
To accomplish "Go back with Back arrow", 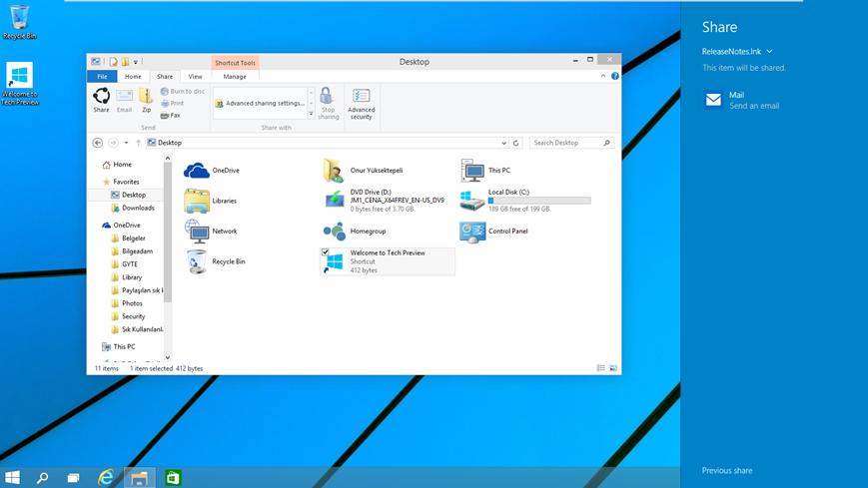I will click(x=98, y=143).
